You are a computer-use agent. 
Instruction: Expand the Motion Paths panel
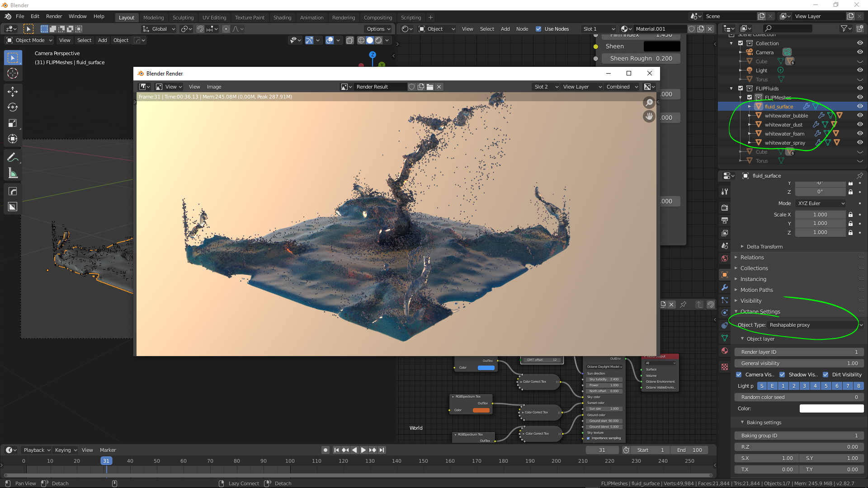pyautogui.click(x=756, y=290)
